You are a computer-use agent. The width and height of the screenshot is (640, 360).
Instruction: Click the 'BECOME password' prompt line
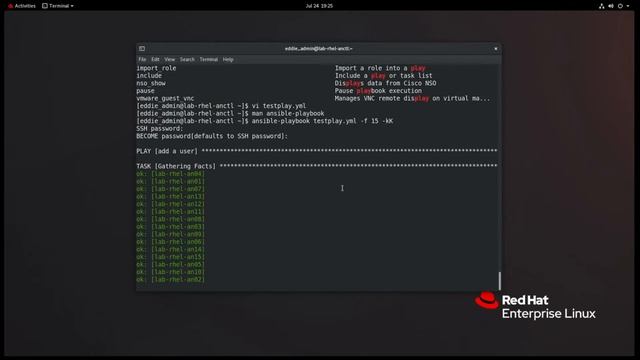pyautogui.click(x=212, y=136)
